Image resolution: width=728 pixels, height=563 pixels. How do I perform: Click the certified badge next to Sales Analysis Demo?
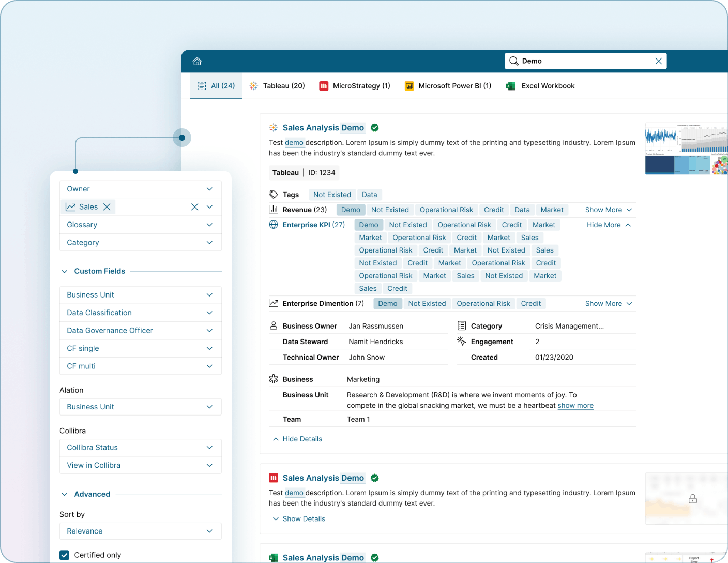click(374, 128)
